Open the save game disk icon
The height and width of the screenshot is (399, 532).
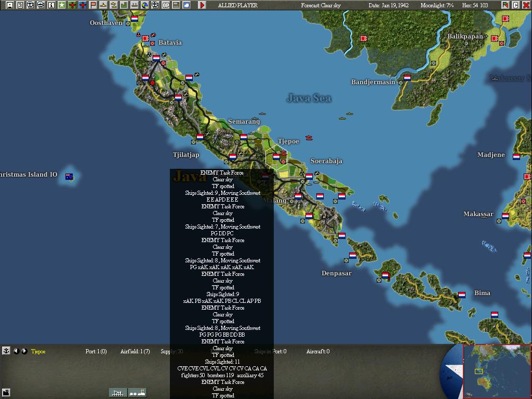pyautogui.click(x=10, y=5)
